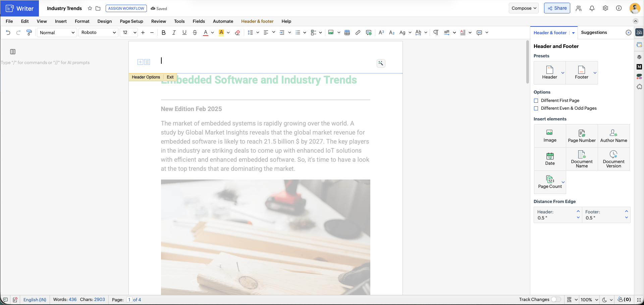Screen dimensions: 644x305
Task: Click the insert link icon
Action: [x=358, y=33]
